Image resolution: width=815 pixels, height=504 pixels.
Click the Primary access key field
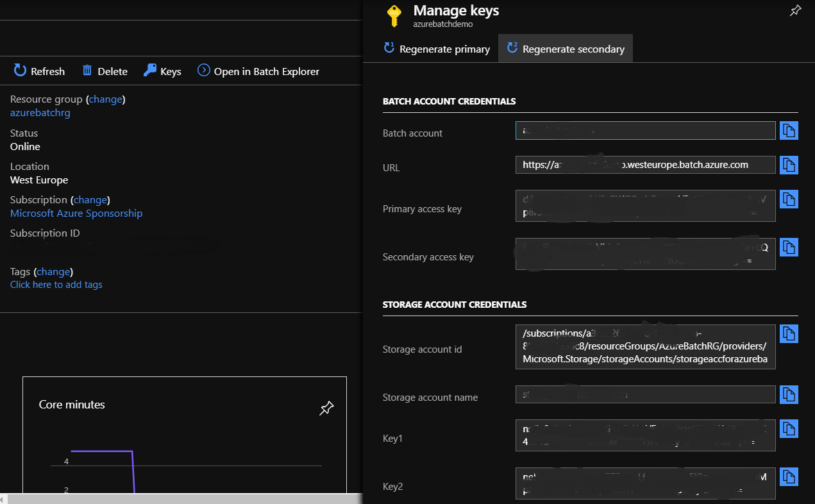coord(646,205)
